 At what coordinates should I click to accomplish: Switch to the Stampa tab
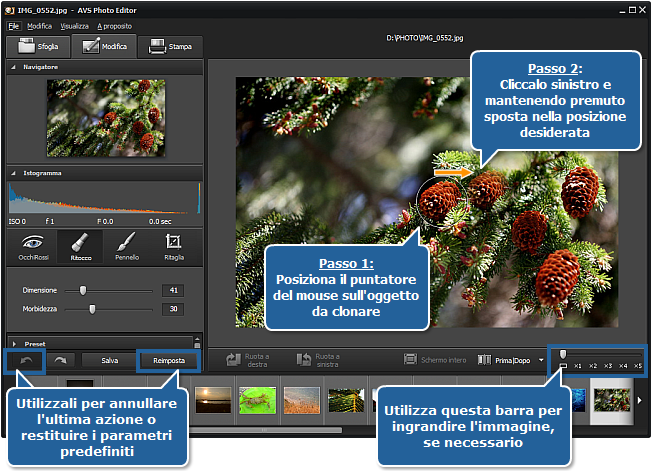pyautogui.click(x=170, y=46)
